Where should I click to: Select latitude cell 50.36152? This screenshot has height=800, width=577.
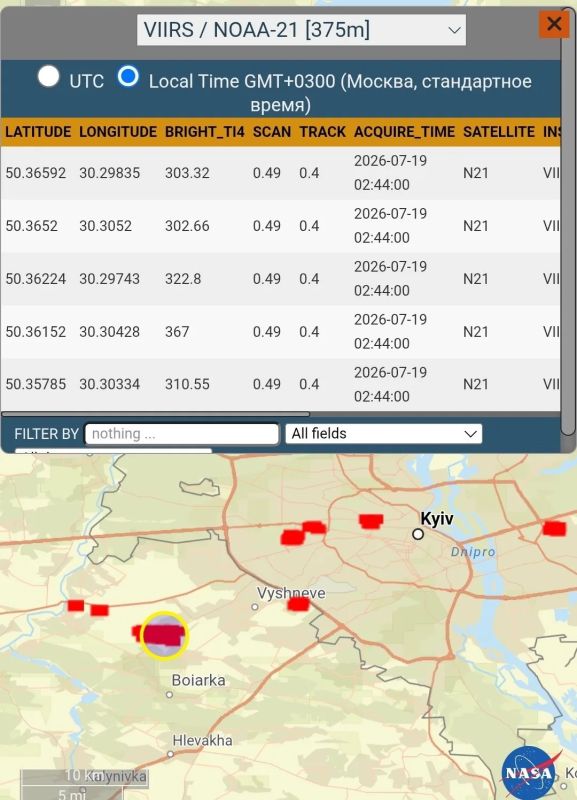tap(36, 332)
